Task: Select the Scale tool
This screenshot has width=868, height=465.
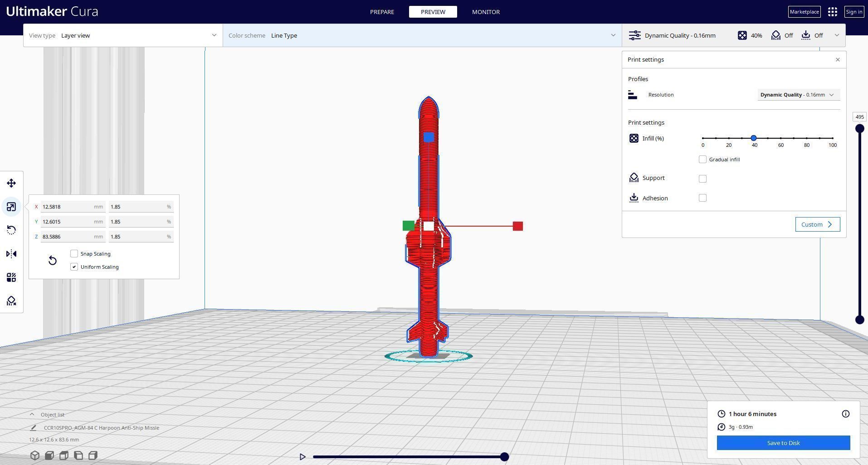Action: tap(11, 207)
